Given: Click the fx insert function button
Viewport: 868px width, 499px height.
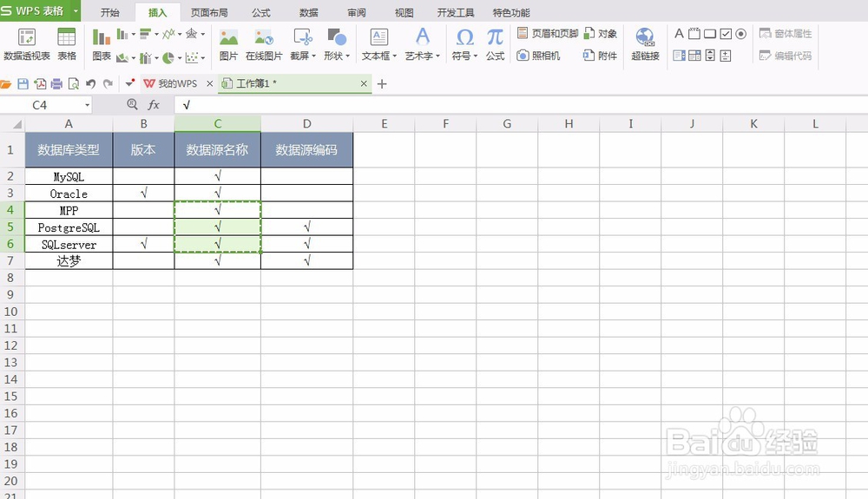Looking at the screenshot, I should [154, 104].
